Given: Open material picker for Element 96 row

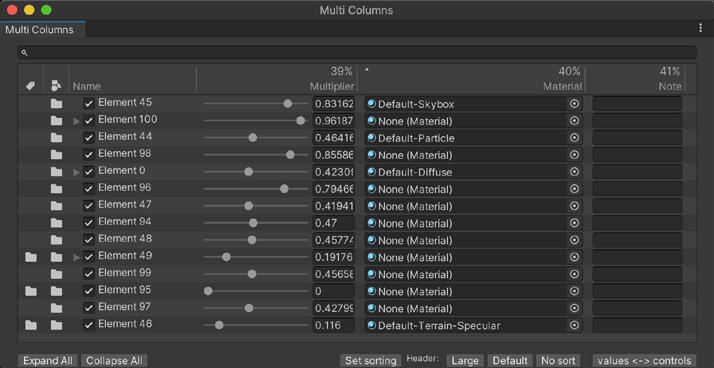Looking at the screenshot, I should click(574, 189).
